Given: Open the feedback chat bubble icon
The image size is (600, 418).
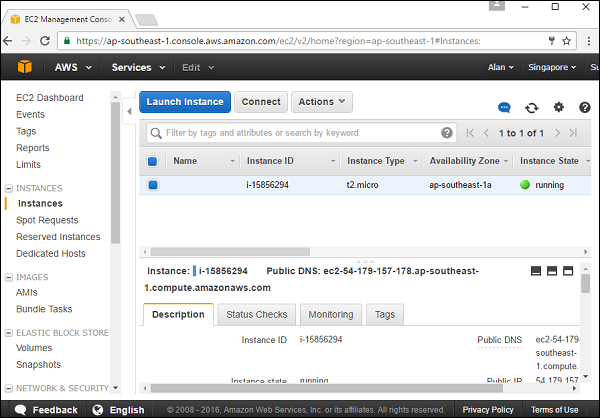Looking at the screenshot, I should pyautogui.click(x=504, y=108).
